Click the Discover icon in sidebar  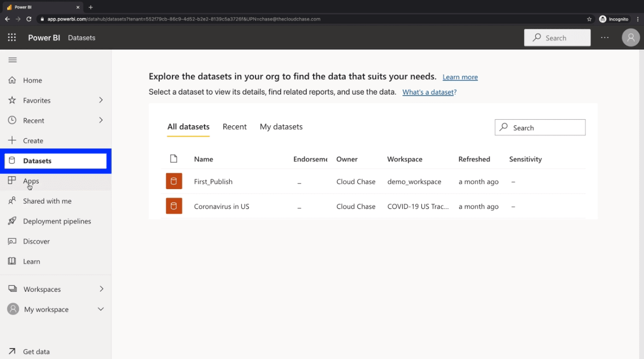click(12, 241)
